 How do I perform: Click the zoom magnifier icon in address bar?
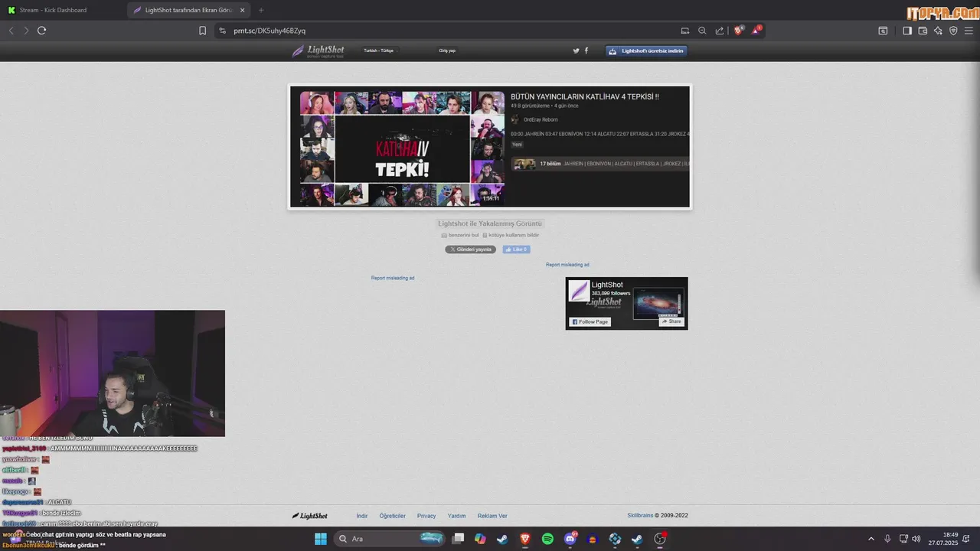702,31
